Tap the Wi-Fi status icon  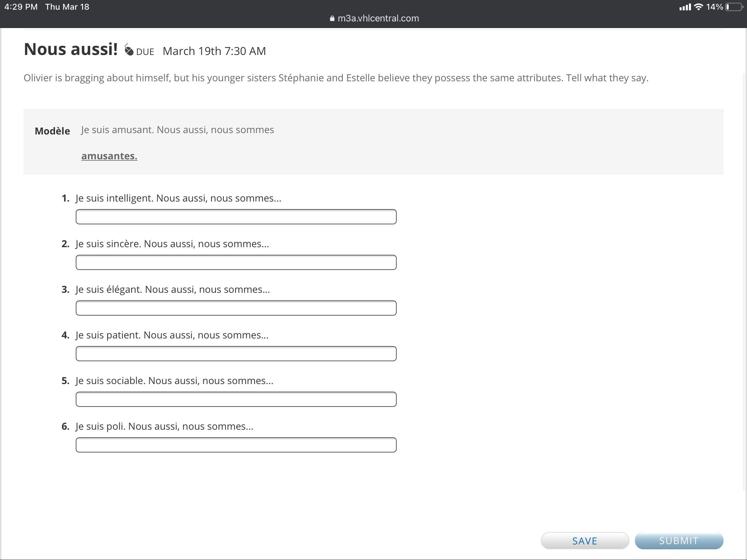click(x=699, y=7)
